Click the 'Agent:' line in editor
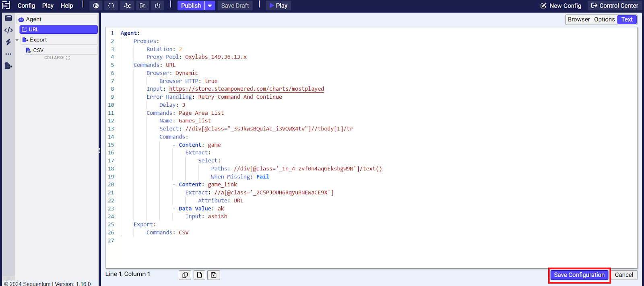This screenshot has width=644, height=286. click(130, 33)
